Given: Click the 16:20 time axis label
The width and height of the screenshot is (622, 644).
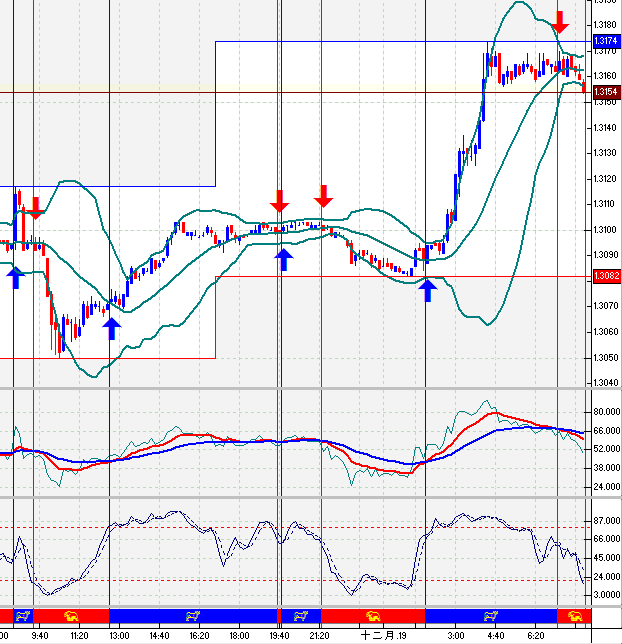Looking at the screenshot, I should 199,636.
